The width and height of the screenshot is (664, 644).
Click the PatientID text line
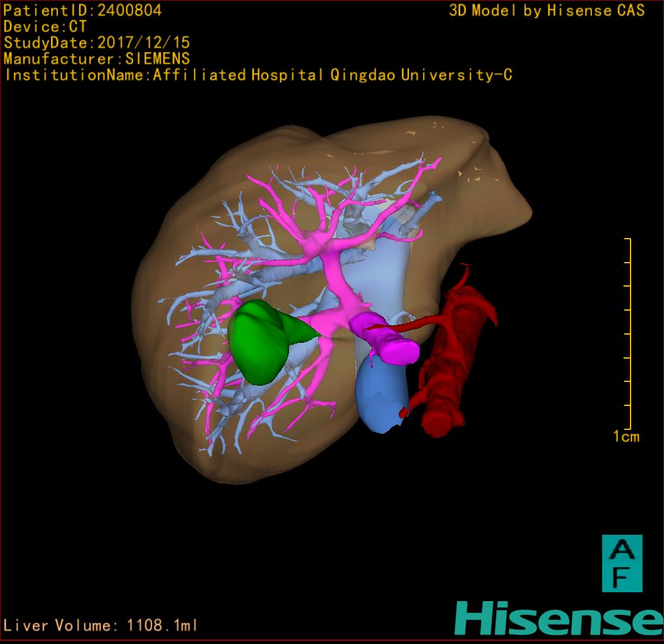[x=83, y=10]
